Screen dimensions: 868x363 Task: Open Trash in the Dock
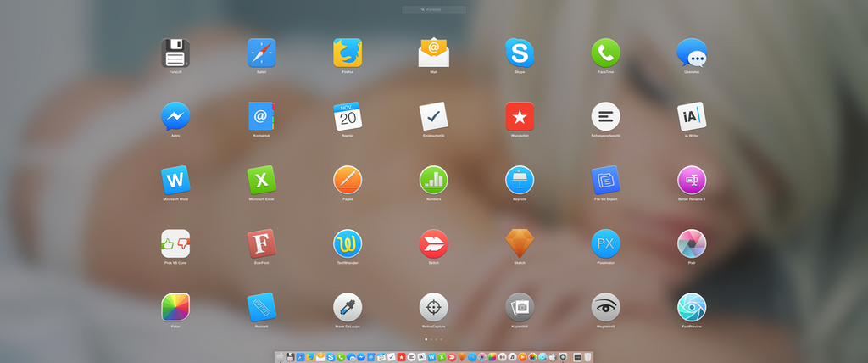(x=587, y=357)
